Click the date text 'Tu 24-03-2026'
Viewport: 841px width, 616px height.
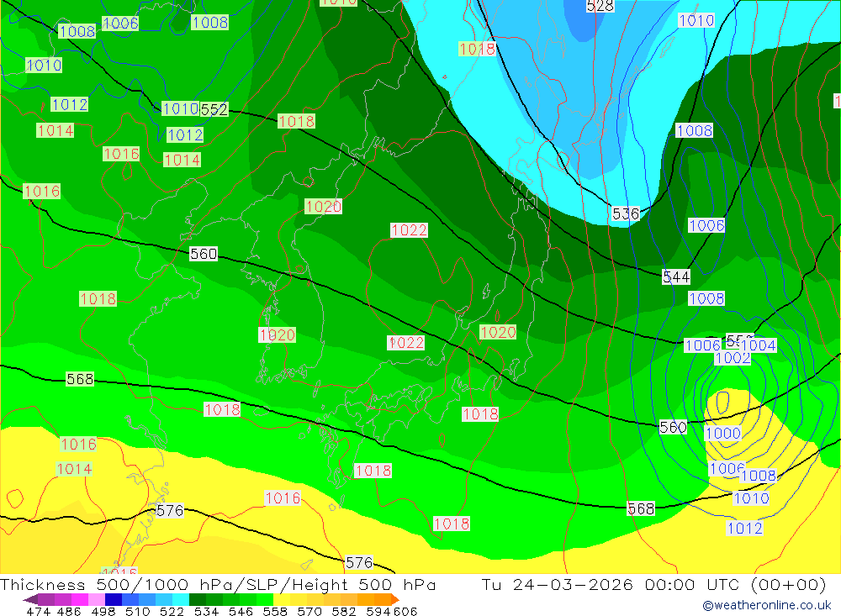tap(557, 584)
